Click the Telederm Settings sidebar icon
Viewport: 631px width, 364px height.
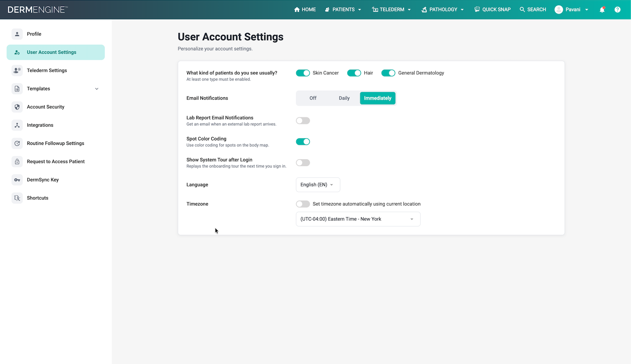[17, 71]
